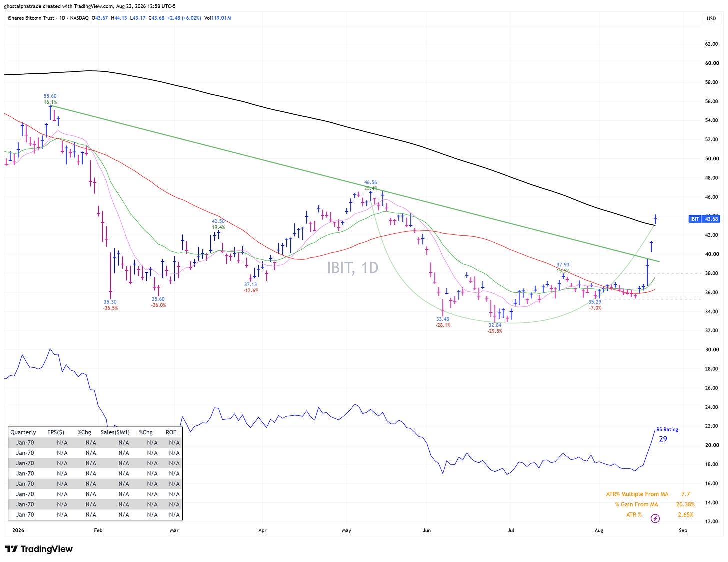Click the 37.93 price label
728x562 pixels.
563,265
